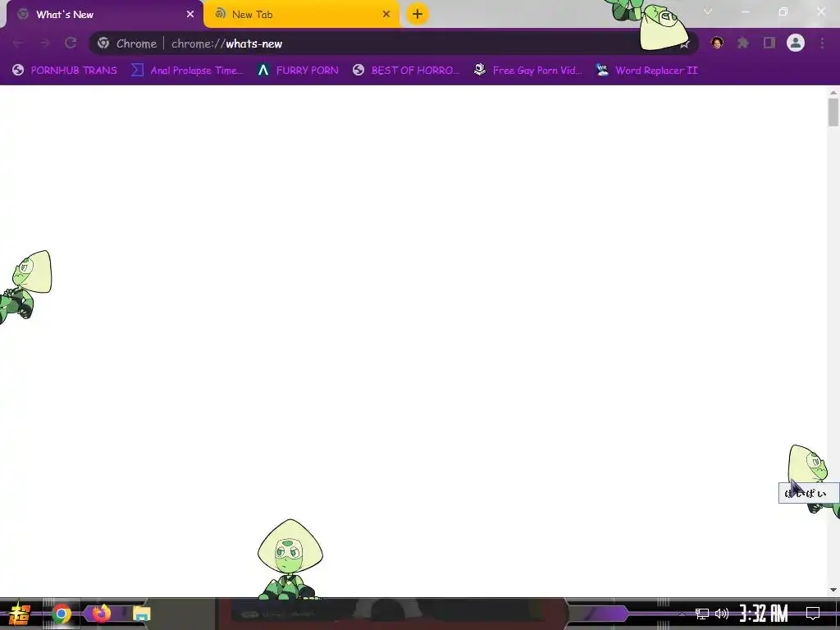
Task: Toggle the browser side panel
Action: point(769,43)
